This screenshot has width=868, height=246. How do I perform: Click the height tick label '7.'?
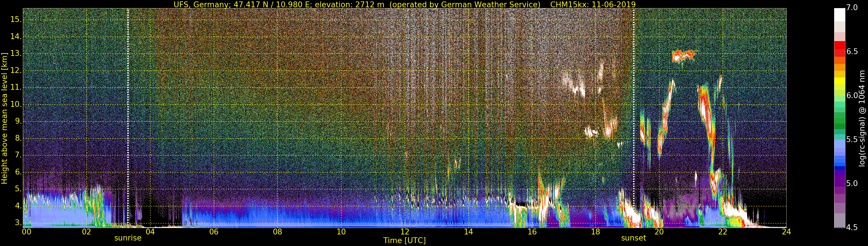[18, 155]
